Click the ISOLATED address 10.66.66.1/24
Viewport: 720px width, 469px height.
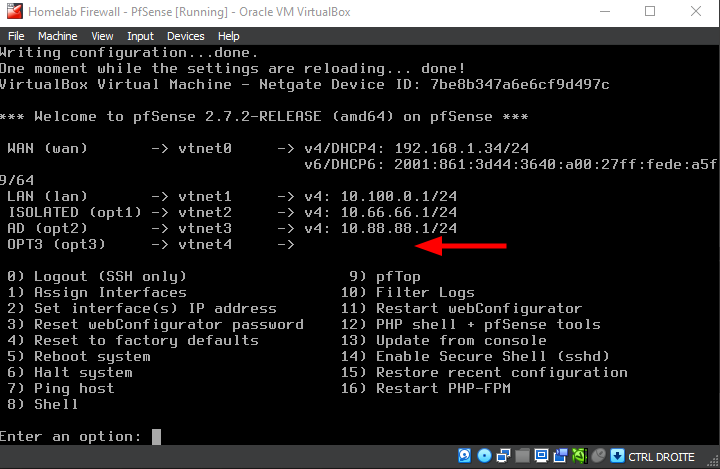pyautogui.click(x=399, y=212)
